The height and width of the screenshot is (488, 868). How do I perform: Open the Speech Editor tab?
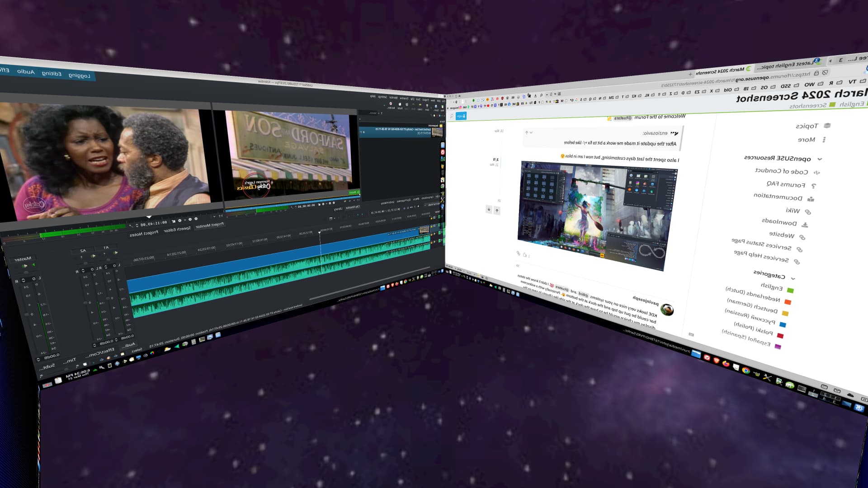click(177, 230)
